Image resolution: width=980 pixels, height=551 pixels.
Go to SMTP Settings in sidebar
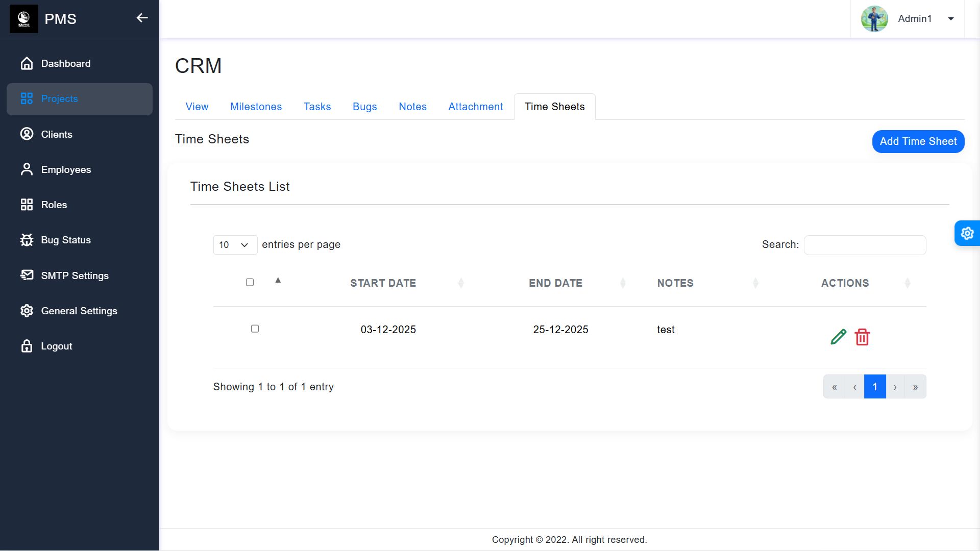[x=75, y=275]
